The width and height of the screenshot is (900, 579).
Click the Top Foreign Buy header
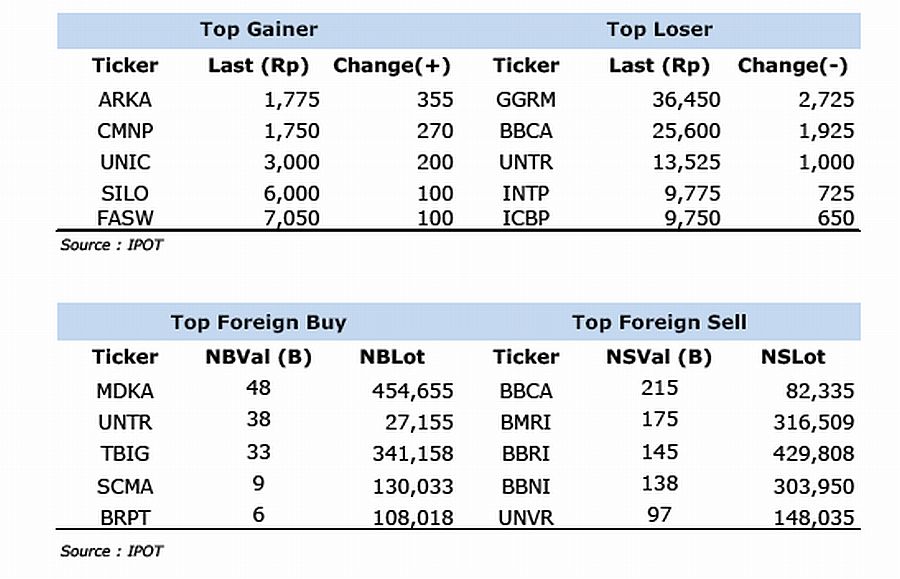pyautogui.click(x=258, y=322)
